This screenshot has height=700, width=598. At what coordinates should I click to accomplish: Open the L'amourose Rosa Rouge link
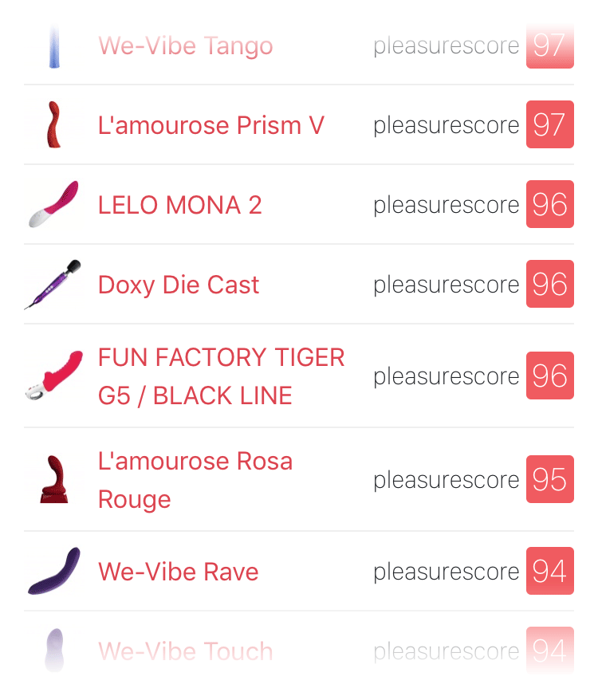click(x=195, y=479)
